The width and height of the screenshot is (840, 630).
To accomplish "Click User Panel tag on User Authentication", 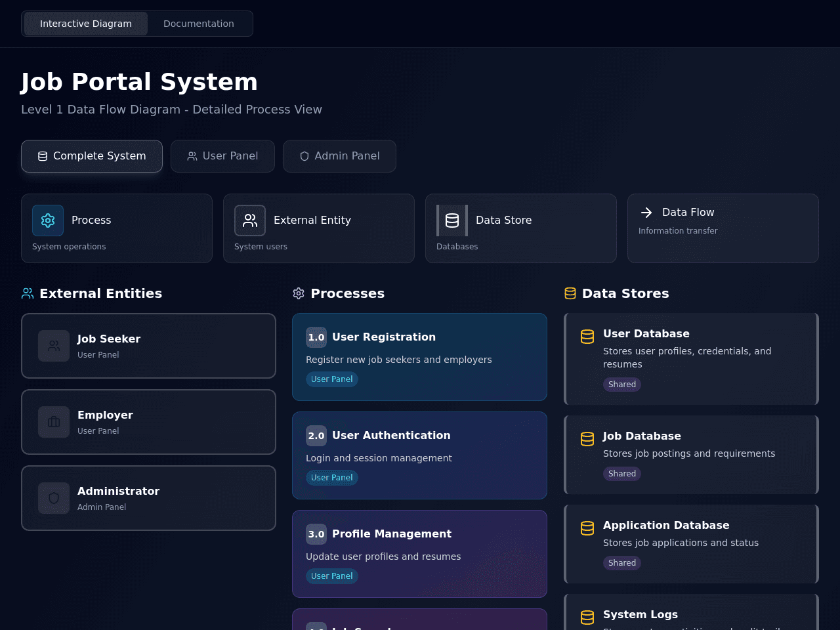I will [332, 478].
